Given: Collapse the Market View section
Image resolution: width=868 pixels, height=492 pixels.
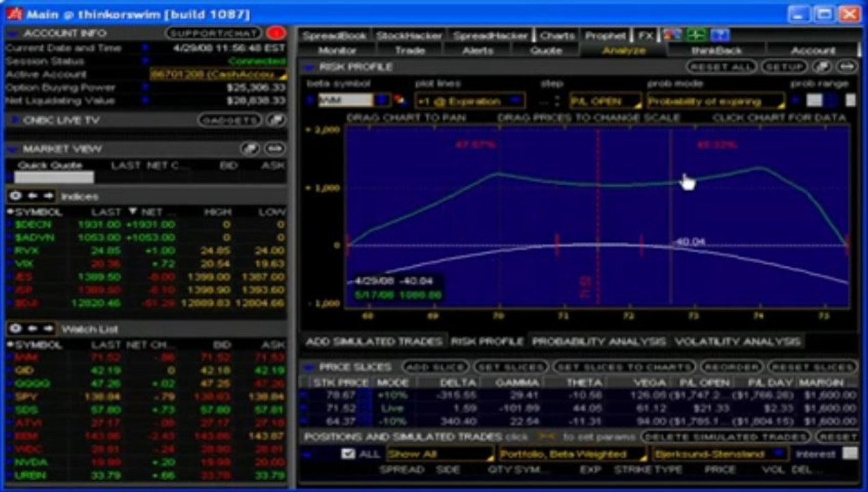Looking at the screenshot, I should (12, 149).
